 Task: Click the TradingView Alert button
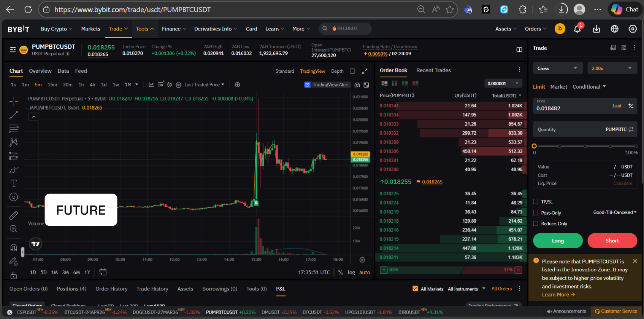[x=327, y=85]
